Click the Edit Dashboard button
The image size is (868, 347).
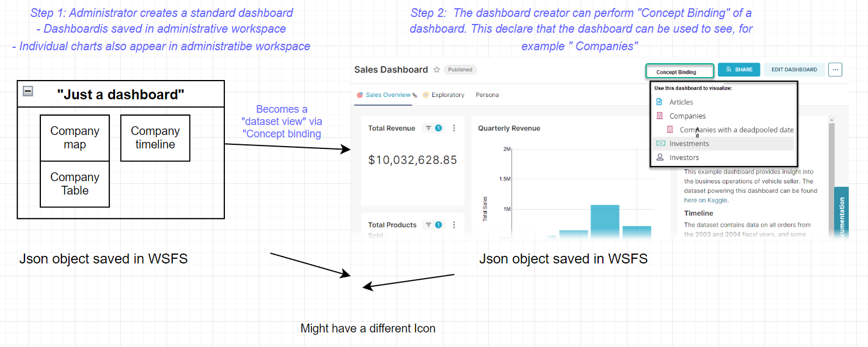click(x=794, y=70)
